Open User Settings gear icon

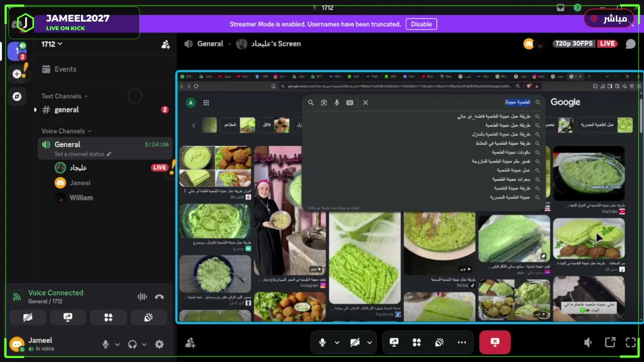[159, 344]
